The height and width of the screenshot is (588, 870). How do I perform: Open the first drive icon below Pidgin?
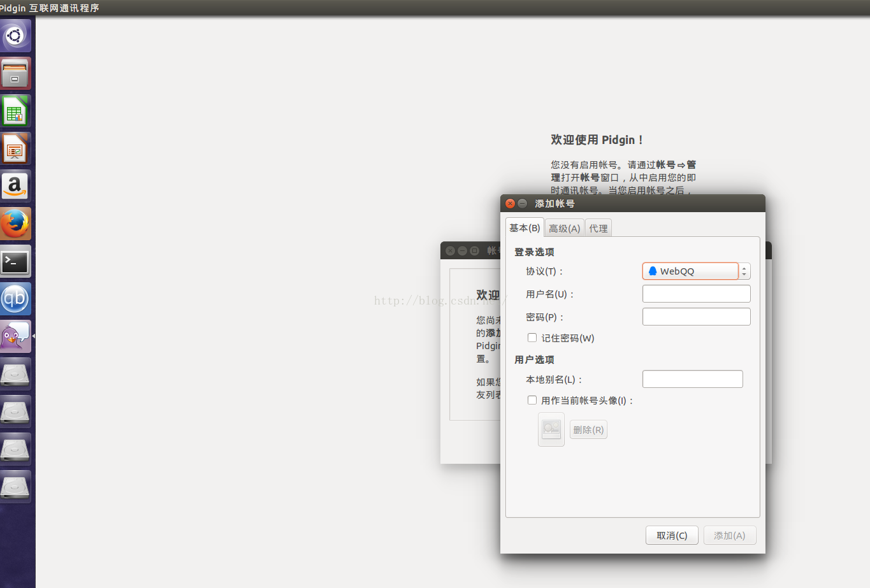click(15, 374)
